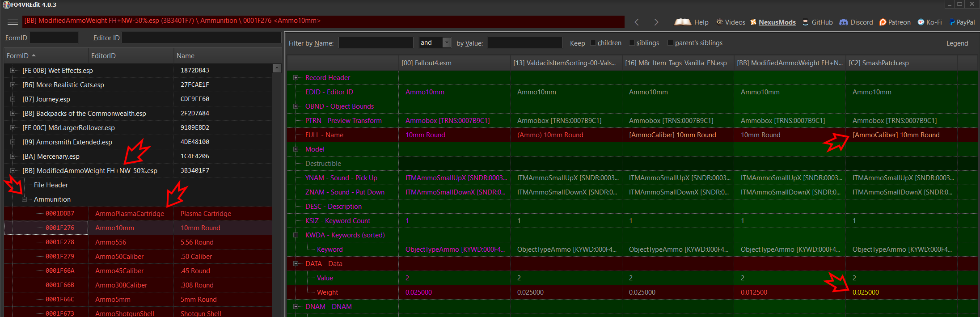Open the Videos link icon
Screen dimensions: 980x317
719,22
